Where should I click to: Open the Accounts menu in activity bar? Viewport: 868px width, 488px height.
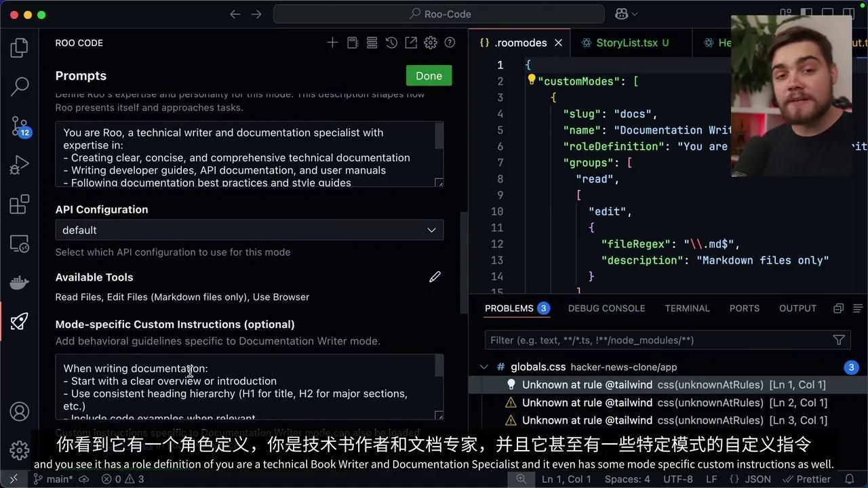coord(20,411)
